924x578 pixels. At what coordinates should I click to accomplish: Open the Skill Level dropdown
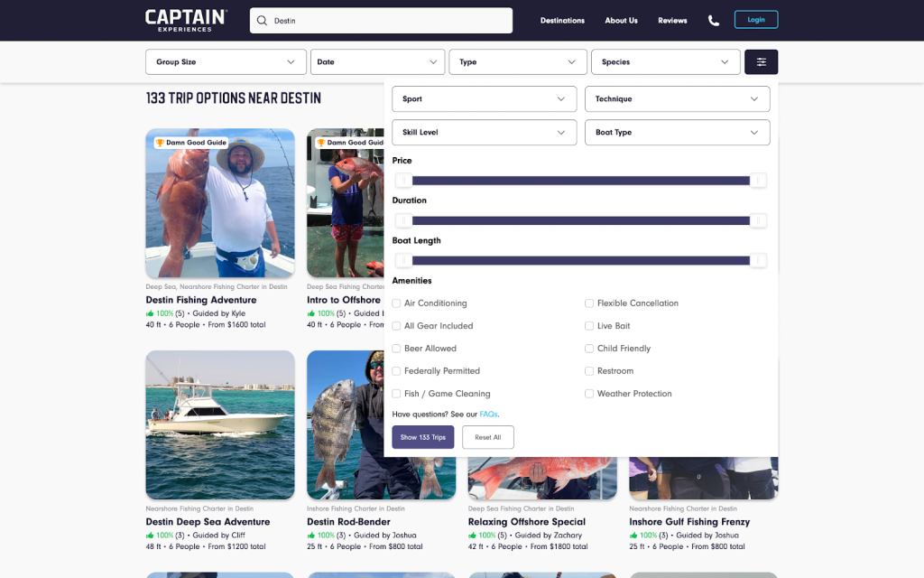point(484,133)
